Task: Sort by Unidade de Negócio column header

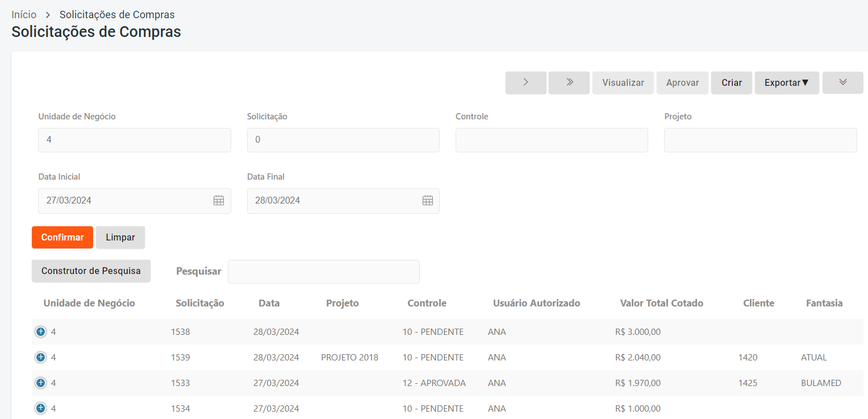Action: pos(89,303)
